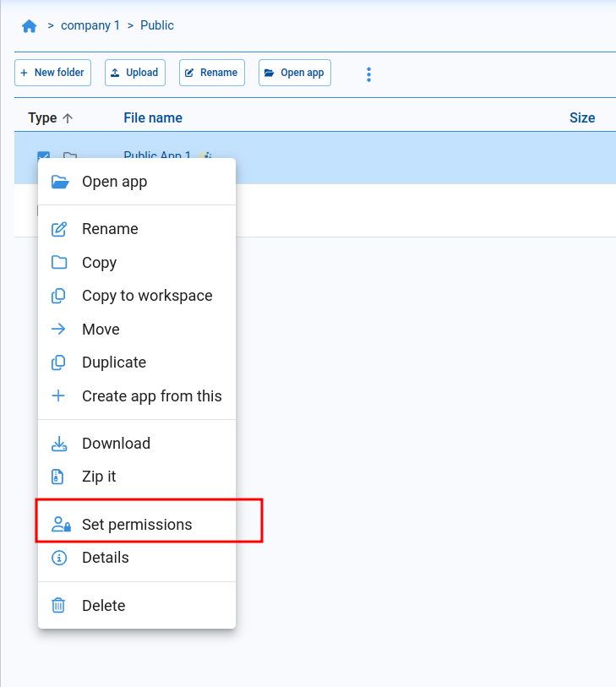Screen dimensions: 616x687
Task: Click the Zip it file icon
Action: point(59,477)
